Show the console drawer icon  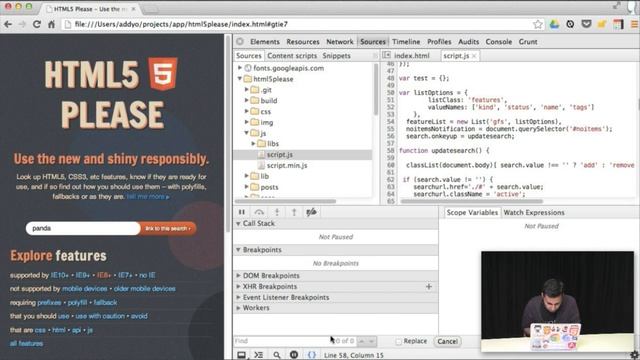[259, 355]
